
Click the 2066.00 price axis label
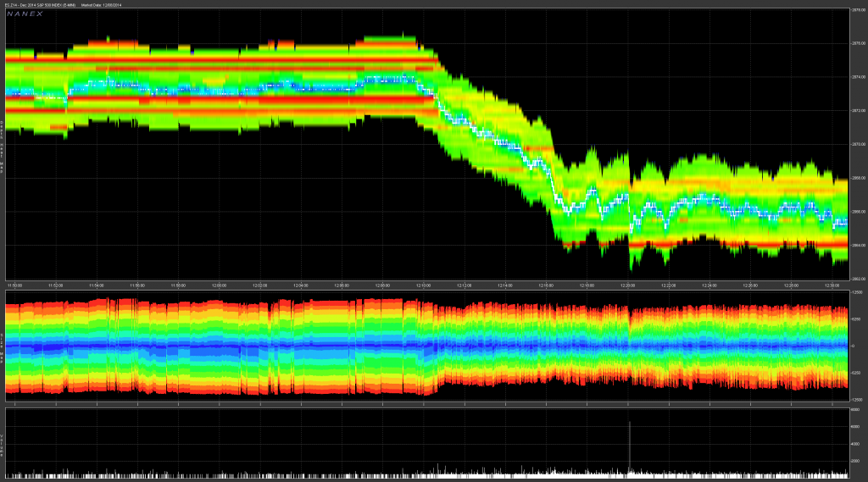click(x=859, y=212)
